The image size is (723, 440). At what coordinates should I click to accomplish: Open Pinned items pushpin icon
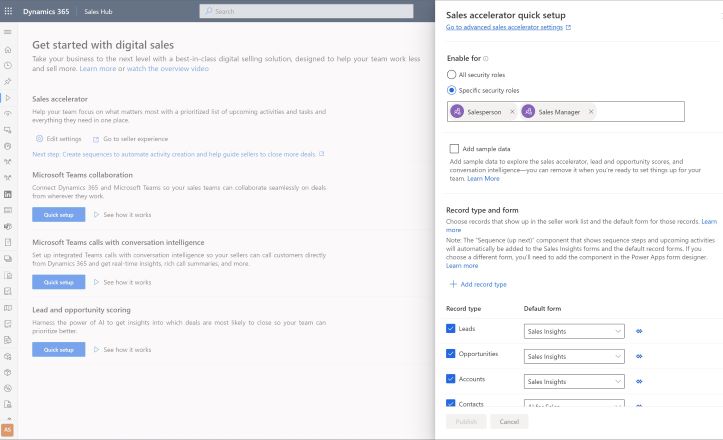(8, 82)
